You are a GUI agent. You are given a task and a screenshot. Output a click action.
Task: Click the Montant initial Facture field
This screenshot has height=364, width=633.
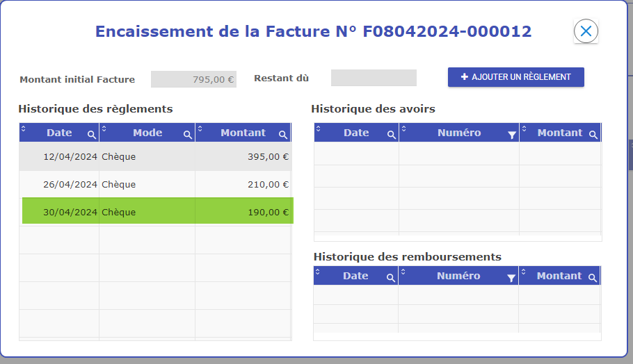193,79
